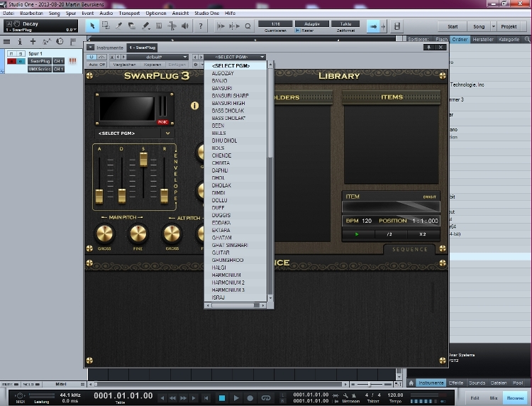532x406 pixels.
Task: Adjust the Release envelope slider
Action: point(165,196)
